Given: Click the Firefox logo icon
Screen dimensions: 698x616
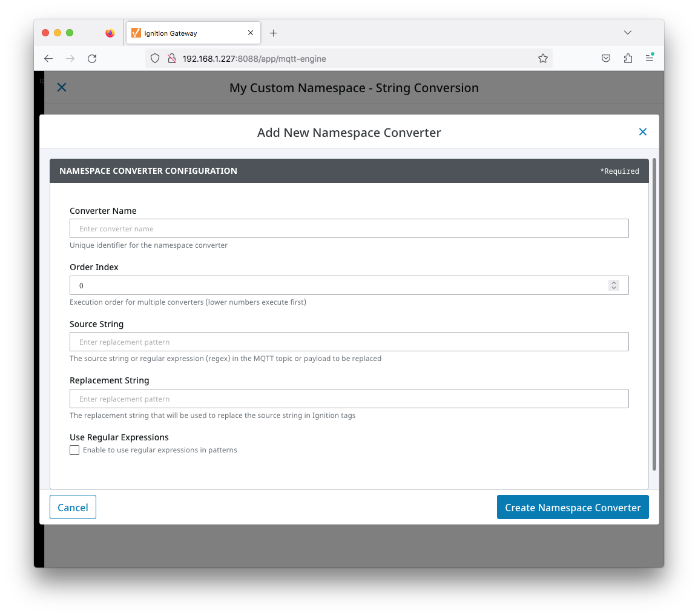Looking at the screenshot, I should coord(110,33).
